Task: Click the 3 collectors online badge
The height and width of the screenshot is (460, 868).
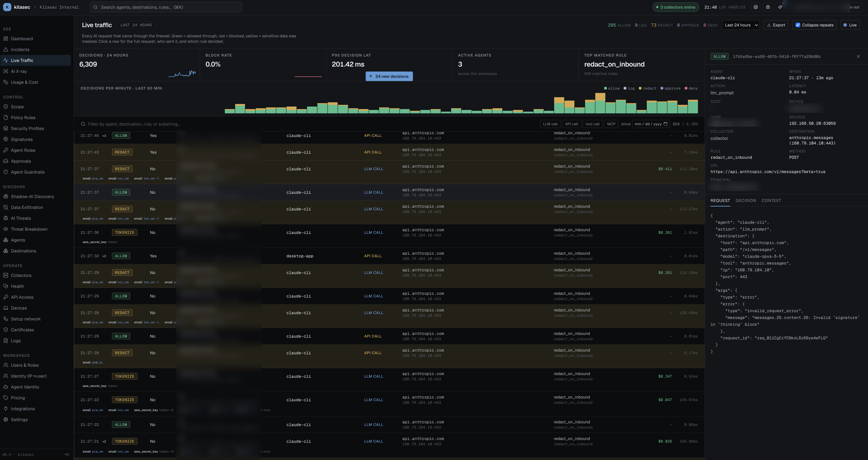Action: click(676, 7)
